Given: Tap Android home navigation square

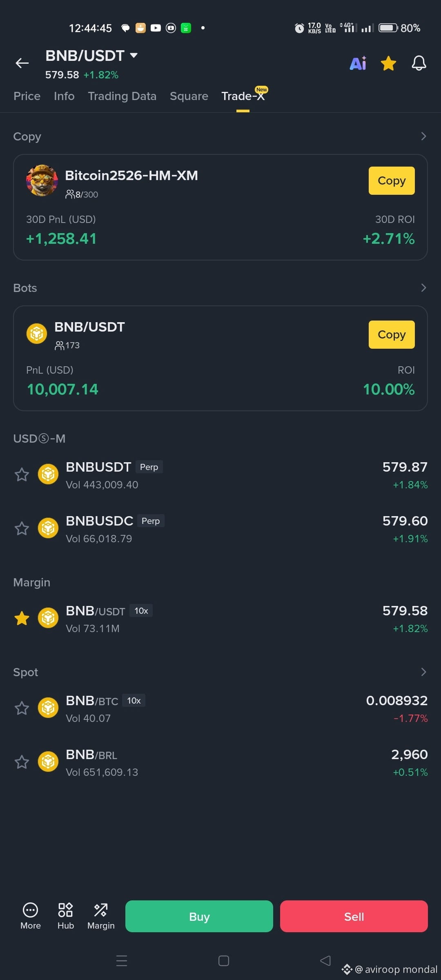Looking at the screenshot, I should [x=224, y=960].
